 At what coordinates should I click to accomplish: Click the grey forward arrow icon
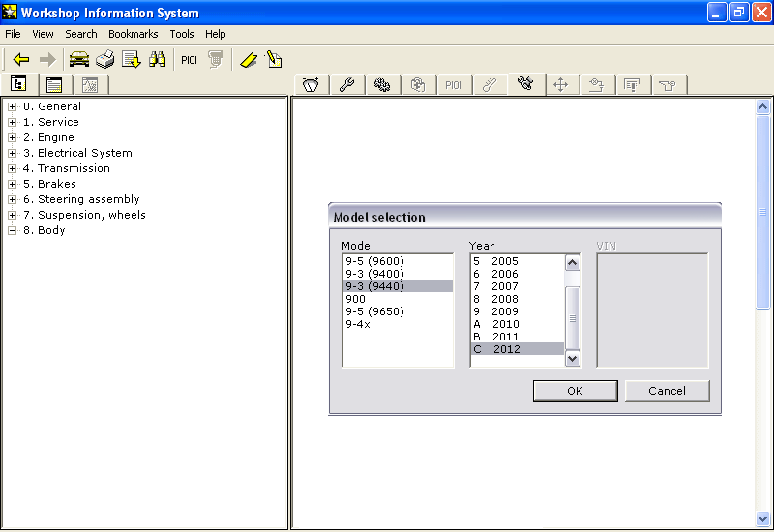click(47, 60)
